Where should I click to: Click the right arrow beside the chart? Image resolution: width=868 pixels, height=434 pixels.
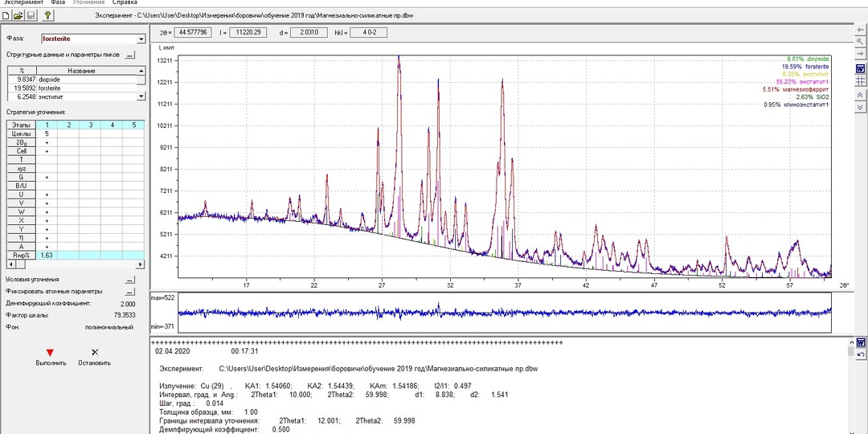click(x=860, y=54)
